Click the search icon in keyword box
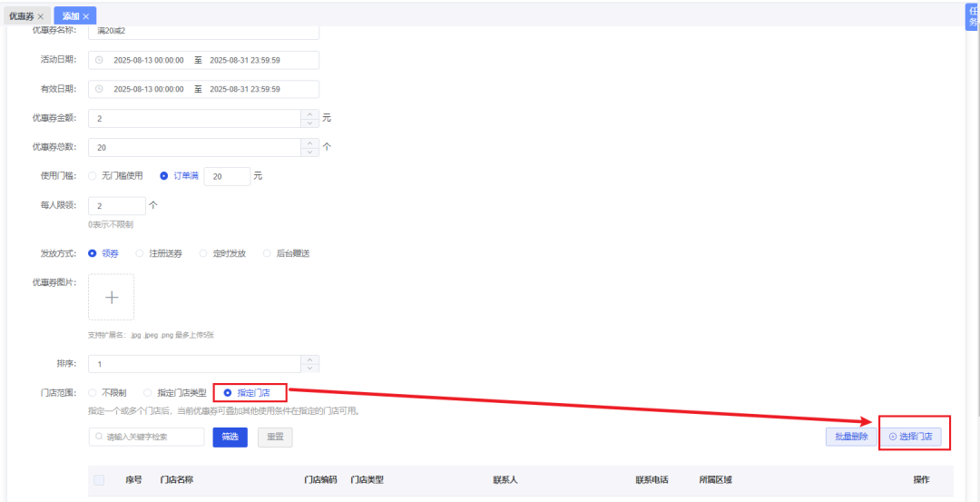The width and height of the screenshot is (980, 502). click(x=100, y=437)
